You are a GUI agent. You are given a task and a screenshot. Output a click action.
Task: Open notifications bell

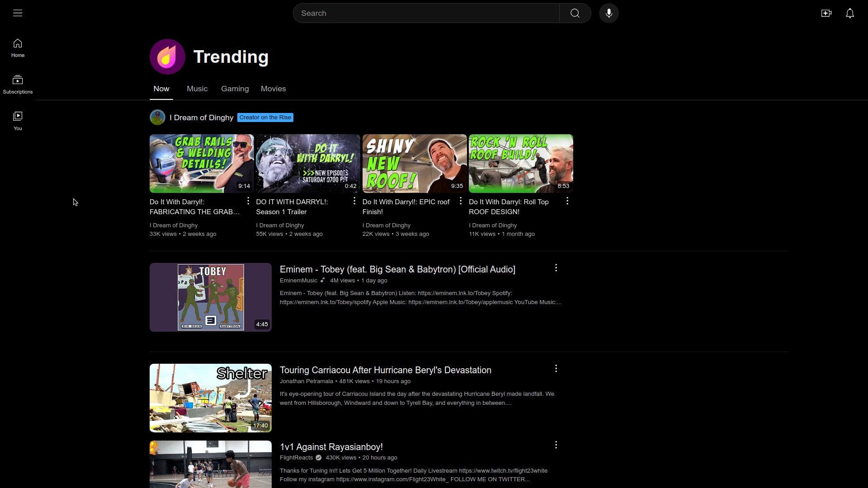click(x=850, y=13)
